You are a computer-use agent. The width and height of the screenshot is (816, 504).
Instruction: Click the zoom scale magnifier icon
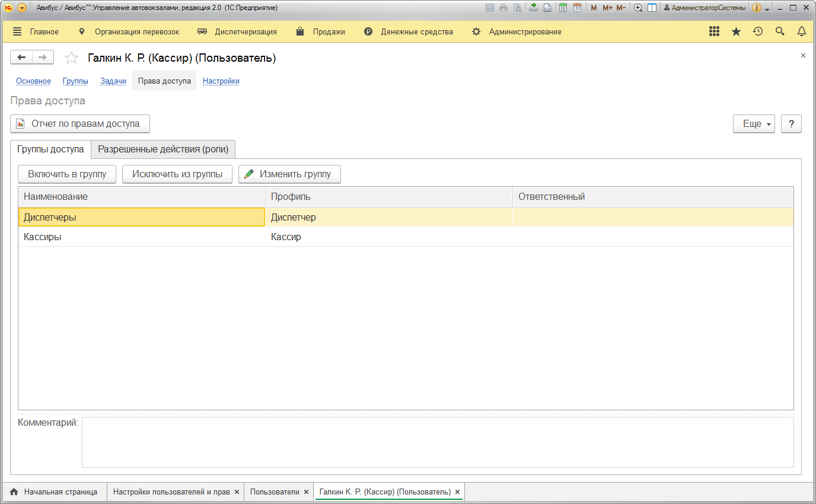638,8
